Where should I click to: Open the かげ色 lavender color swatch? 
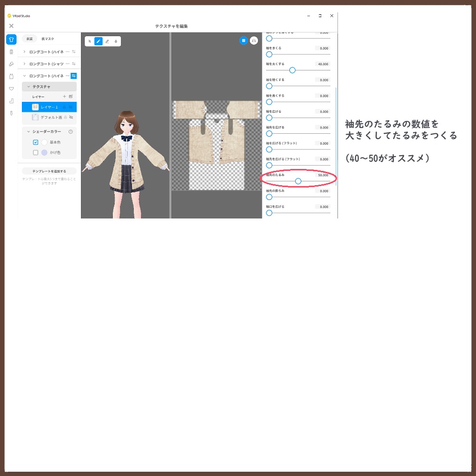click(44, 152)
